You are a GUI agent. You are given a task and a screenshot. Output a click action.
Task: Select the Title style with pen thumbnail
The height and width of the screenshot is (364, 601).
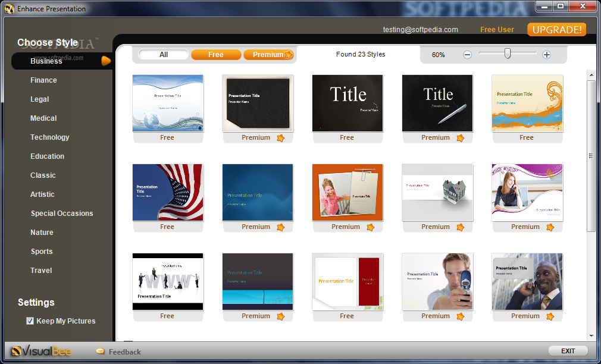click(437, 103)
